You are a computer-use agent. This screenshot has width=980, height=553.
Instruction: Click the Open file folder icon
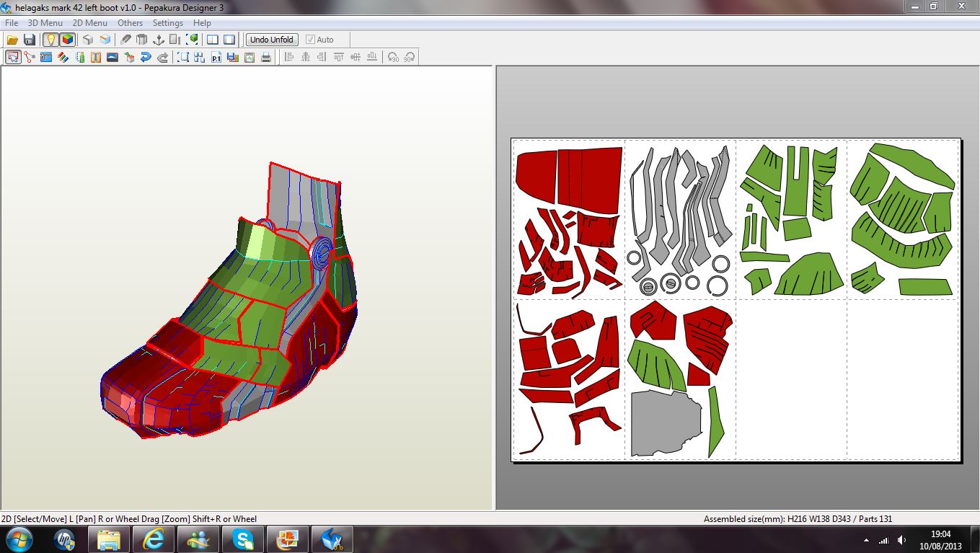[x=12, y=40]
